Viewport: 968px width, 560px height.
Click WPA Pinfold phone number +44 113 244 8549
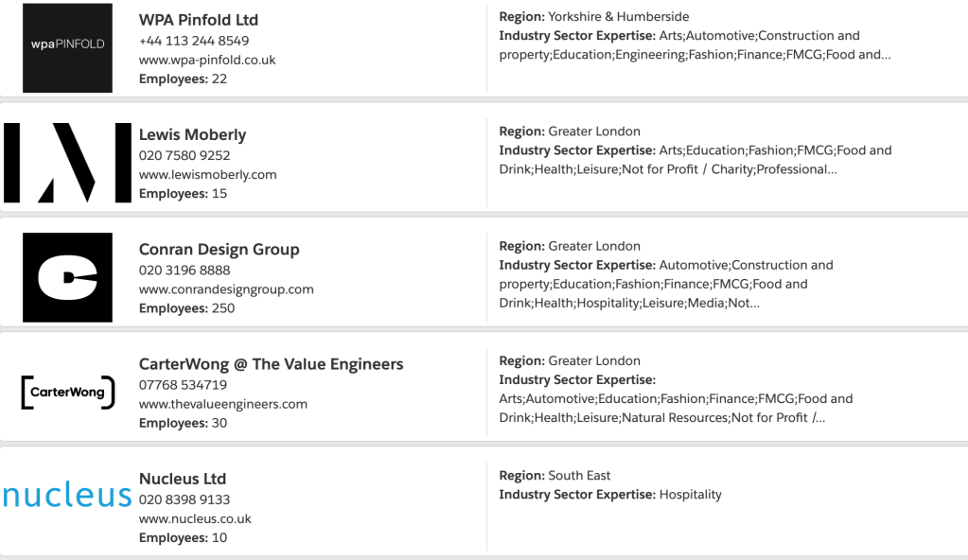[194, 41]
